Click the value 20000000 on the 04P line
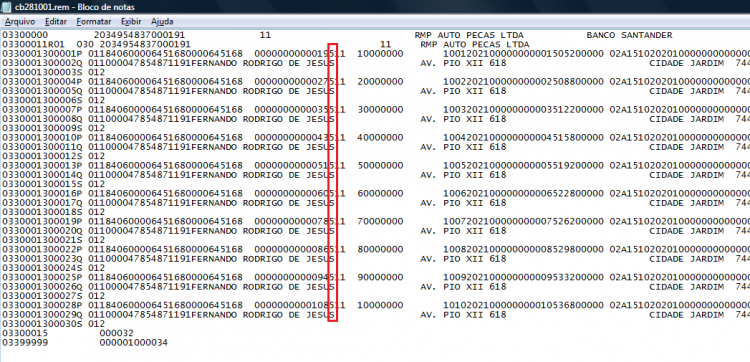750x362 pixels. coord(380,82)
